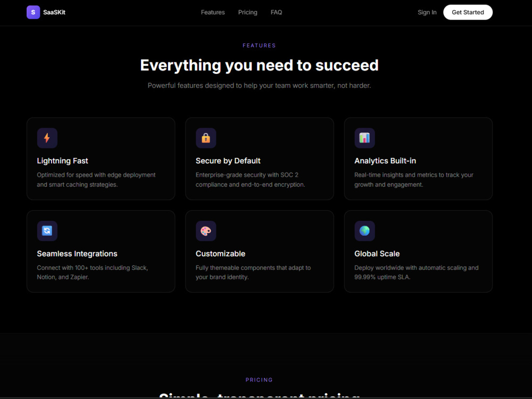Click the globe icon in Global Scale card
Viewport: 532px width, 399px height.
(365, 231)
